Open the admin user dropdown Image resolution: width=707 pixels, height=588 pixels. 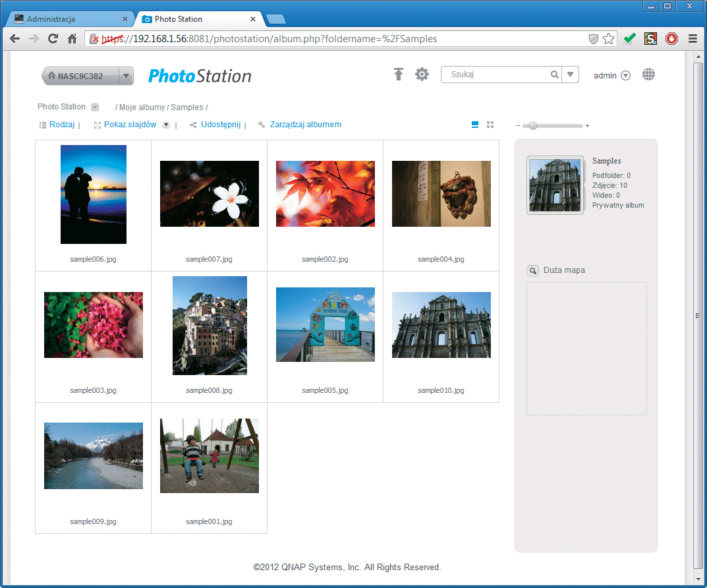point(625,76)
